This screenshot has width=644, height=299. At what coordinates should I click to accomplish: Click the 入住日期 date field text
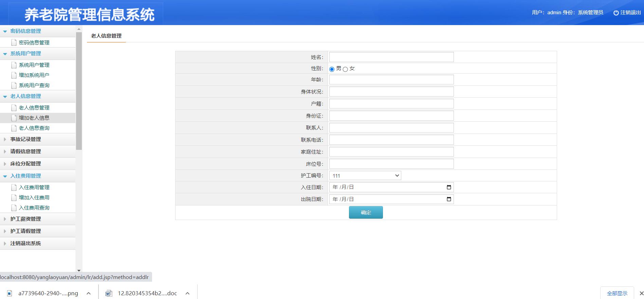click(x=343, y=187)
